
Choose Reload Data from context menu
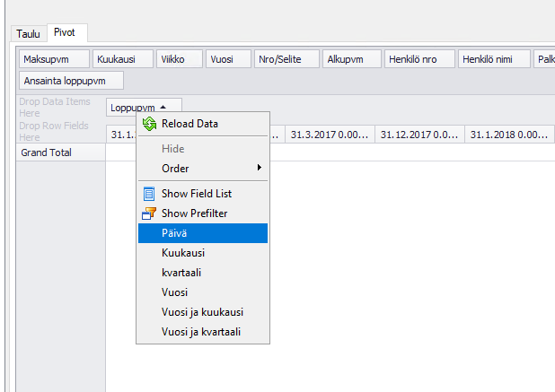(203, 124)
